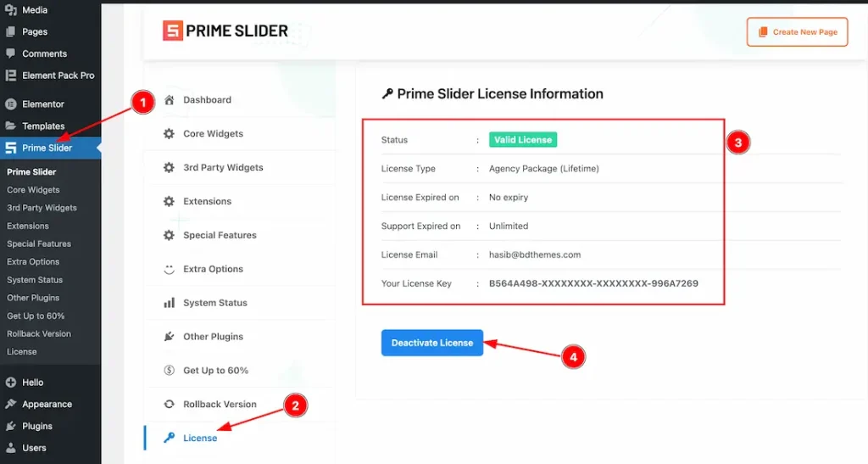
Task: Click the Other Plugins plug icon
Action: [x=169, y=337]
